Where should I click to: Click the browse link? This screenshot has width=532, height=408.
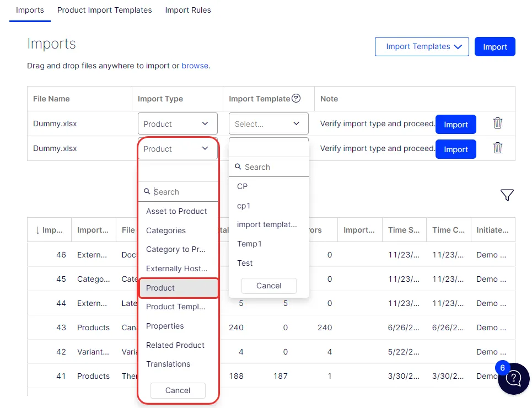[195, 66]
